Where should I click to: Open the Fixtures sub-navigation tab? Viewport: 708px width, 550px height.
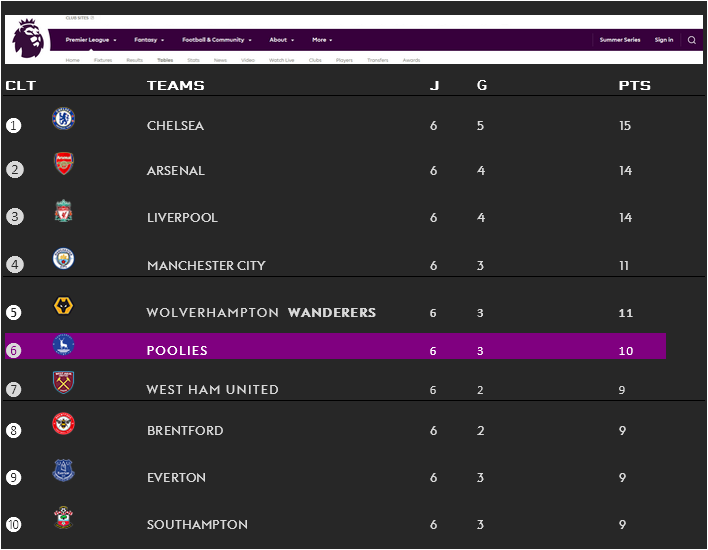103,60
